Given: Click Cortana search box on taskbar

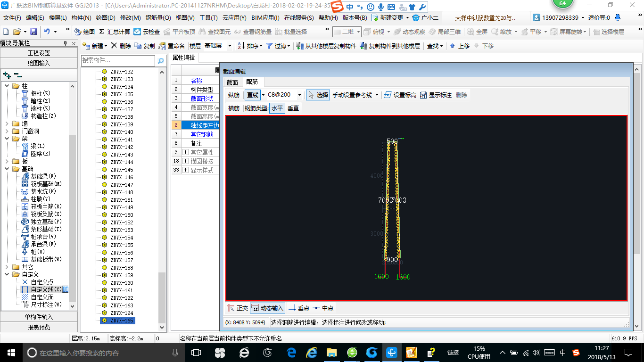Looking at the screenshot, I should pyautogui.click(x=103, y=353).
